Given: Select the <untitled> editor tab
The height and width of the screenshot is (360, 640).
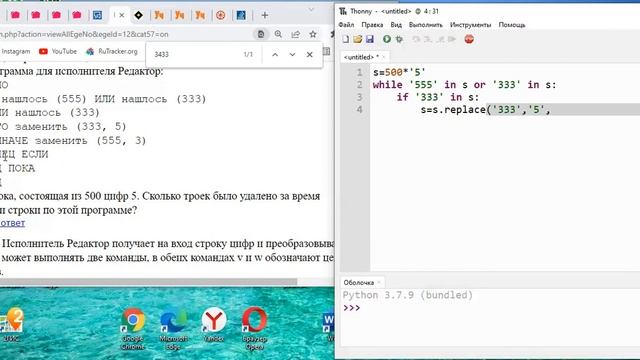Looking at the screenshot, I should click(361, 57).
